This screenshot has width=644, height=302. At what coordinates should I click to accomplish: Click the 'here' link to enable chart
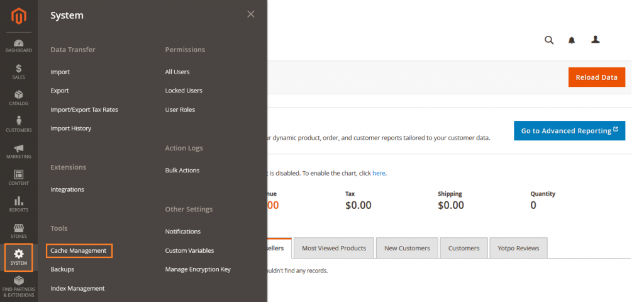(x=379, y=174)
